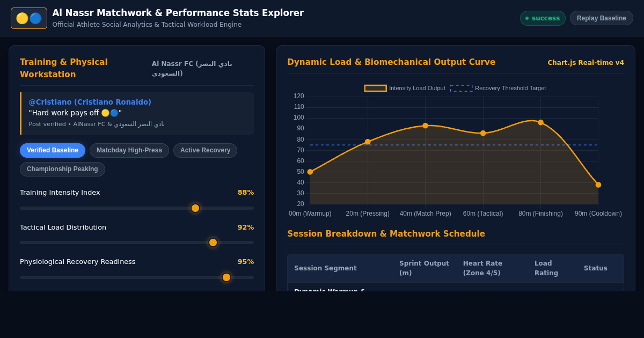Click the Dynamic Load & Biomechanical Output Curve title

pyautogui.click(x=391, y=62)
